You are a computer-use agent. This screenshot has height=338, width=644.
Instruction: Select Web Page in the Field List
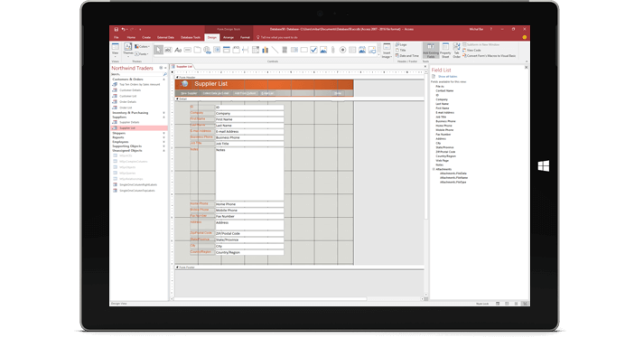click(x=442, y=160)
